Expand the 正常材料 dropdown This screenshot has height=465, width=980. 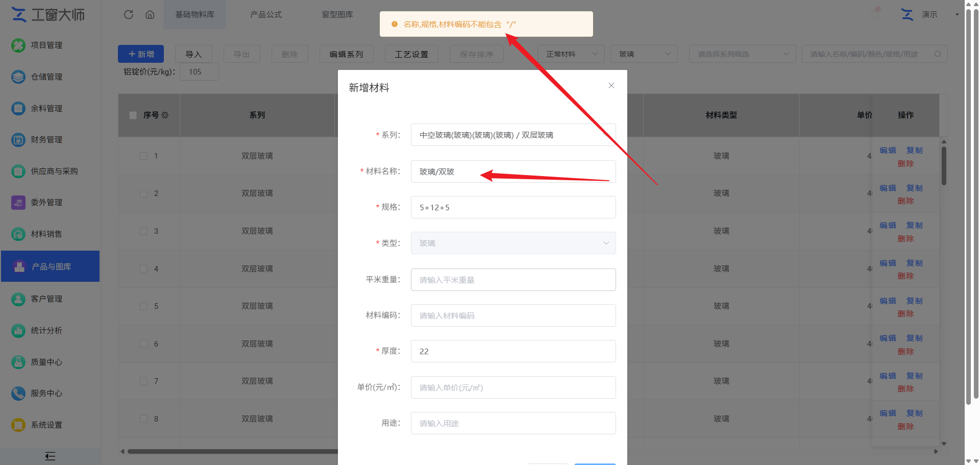pos(571,54)
